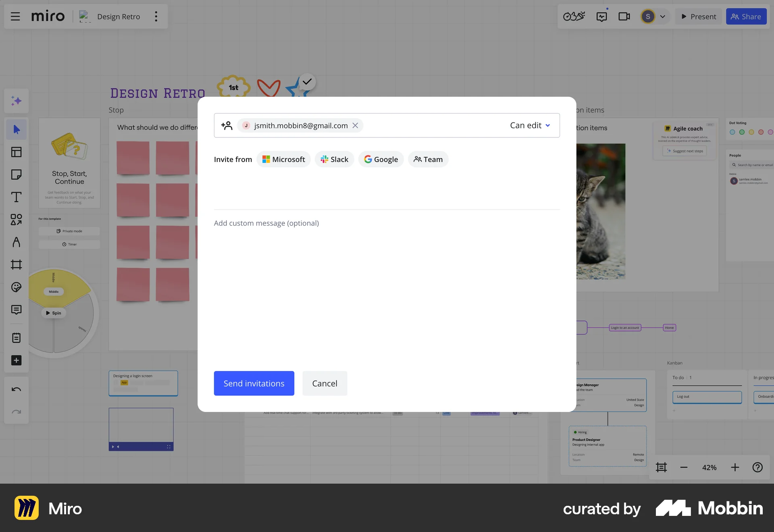Open the board options three-dot menu
774x532 pixels.
(156, 16)
